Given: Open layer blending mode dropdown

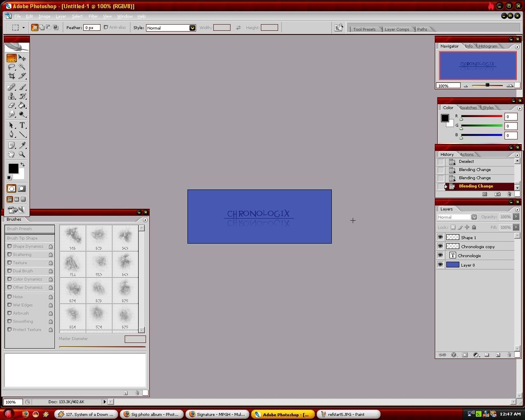Looking at the screenshot, I should [x=474, y=217].
